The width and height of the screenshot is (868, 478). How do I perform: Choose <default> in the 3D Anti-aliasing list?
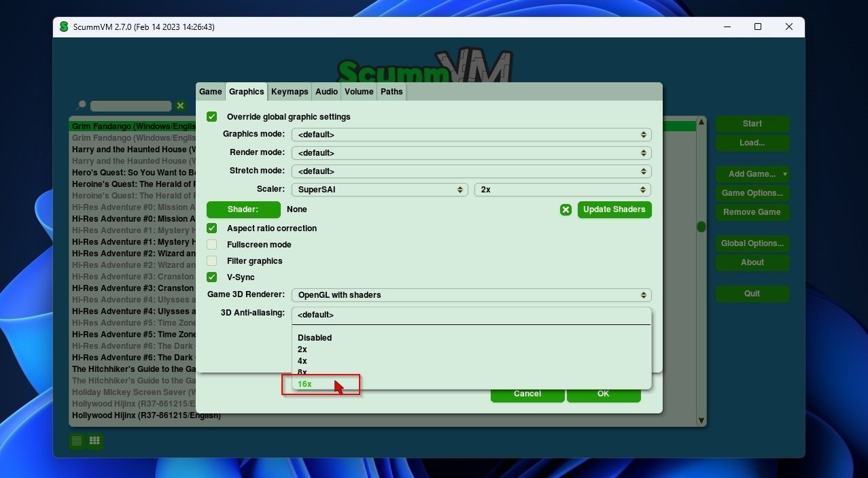pos(472,315)
